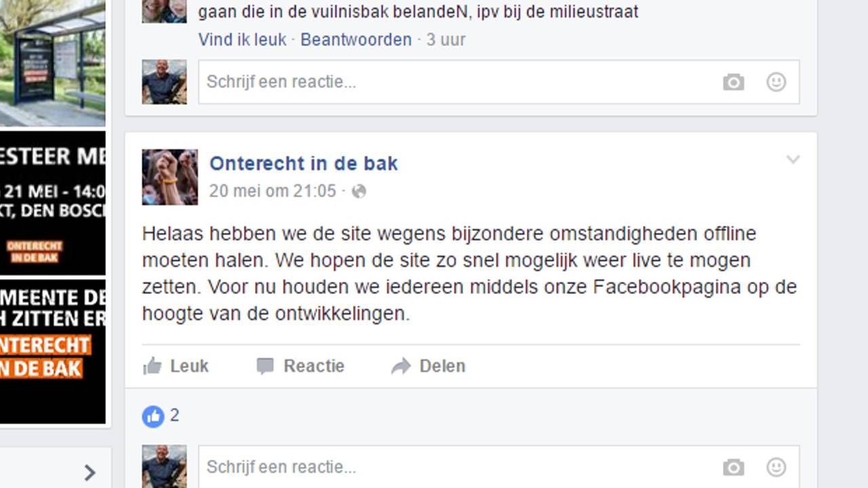Click the 20 mei om 21:05 timestamp
Screen dimensions: 868x488
pos(272,191)
